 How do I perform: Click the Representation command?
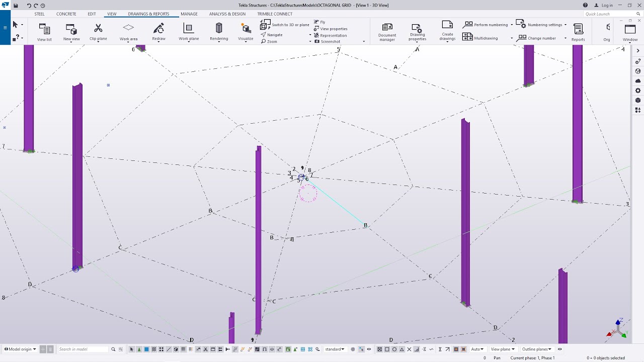tap(330, 35)
